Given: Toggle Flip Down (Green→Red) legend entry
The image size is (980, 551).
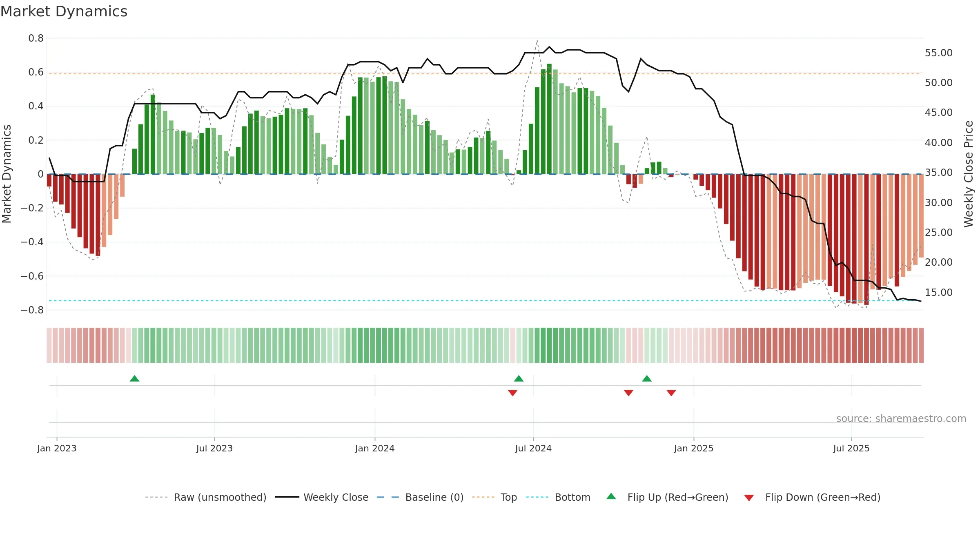Looking at the screenshot, I should [x=812, y=497].
